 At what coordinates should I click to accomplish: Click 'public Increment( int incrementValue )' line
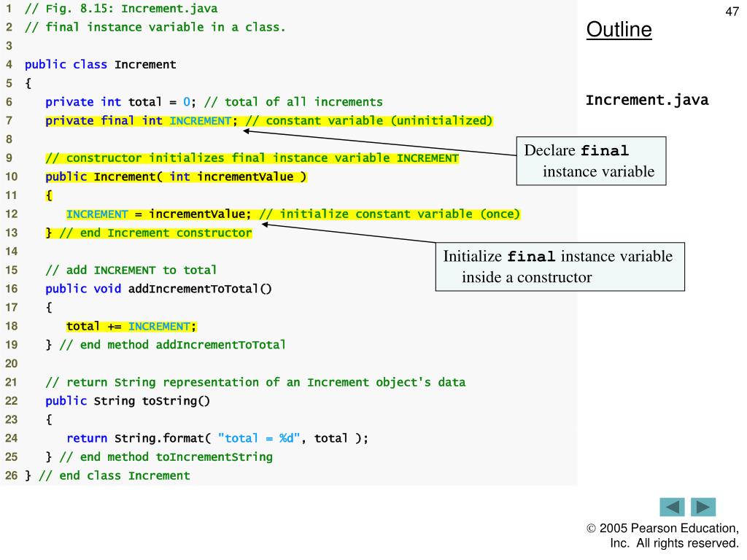click(176, 176)
